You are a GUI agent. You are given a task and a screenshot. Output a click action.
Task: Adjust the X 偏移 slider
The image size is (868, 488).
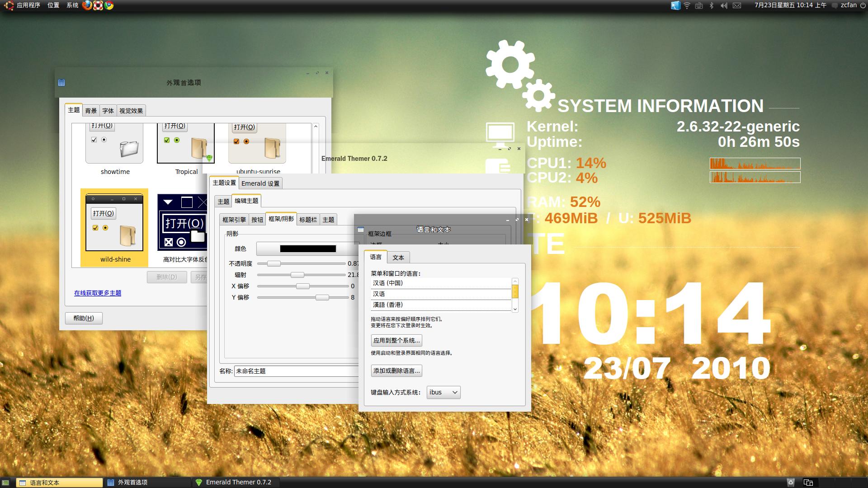(303, 286)
